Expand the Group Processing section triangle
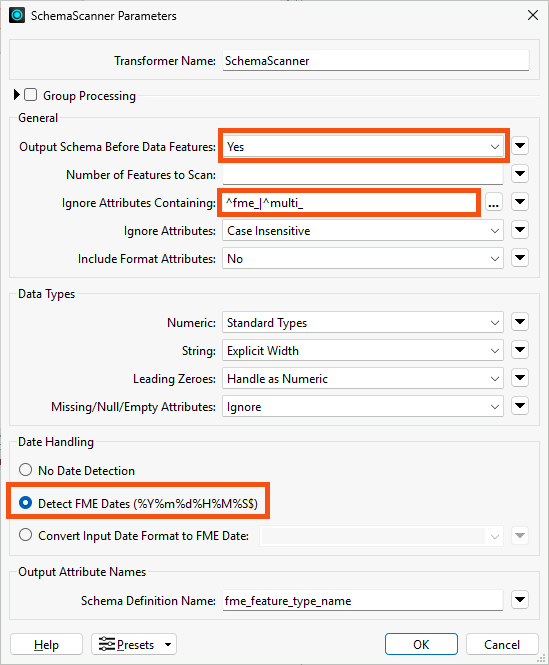Image resolution: width=549 pixels, height=665 pixels. [17, 95]
